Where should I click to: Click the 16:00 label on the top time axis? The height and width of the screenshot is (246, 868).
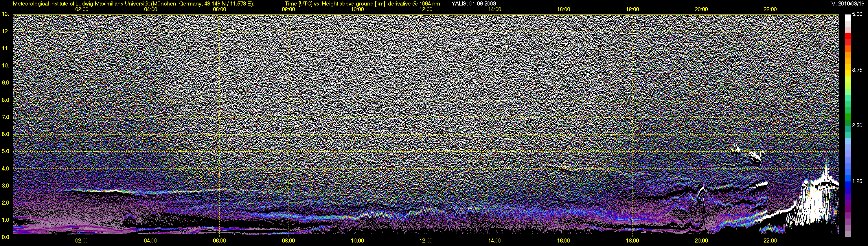564,10
